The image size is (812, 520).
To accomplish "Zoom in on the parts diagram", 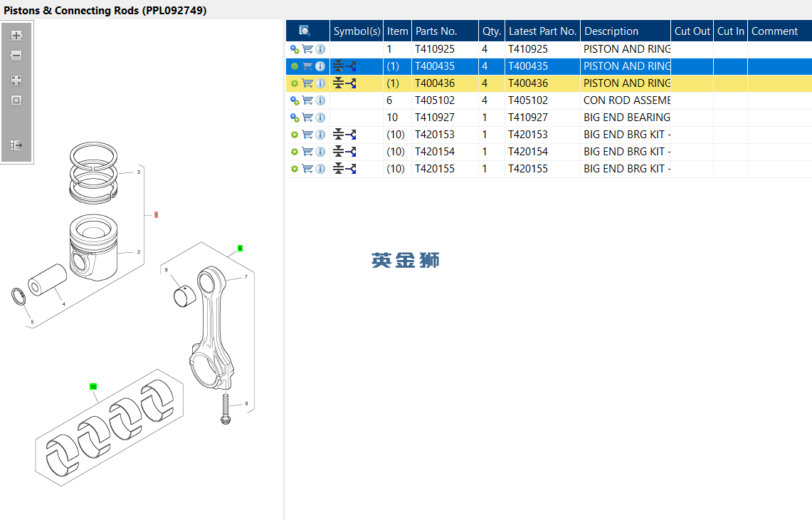I will click(x=16, y=36).
